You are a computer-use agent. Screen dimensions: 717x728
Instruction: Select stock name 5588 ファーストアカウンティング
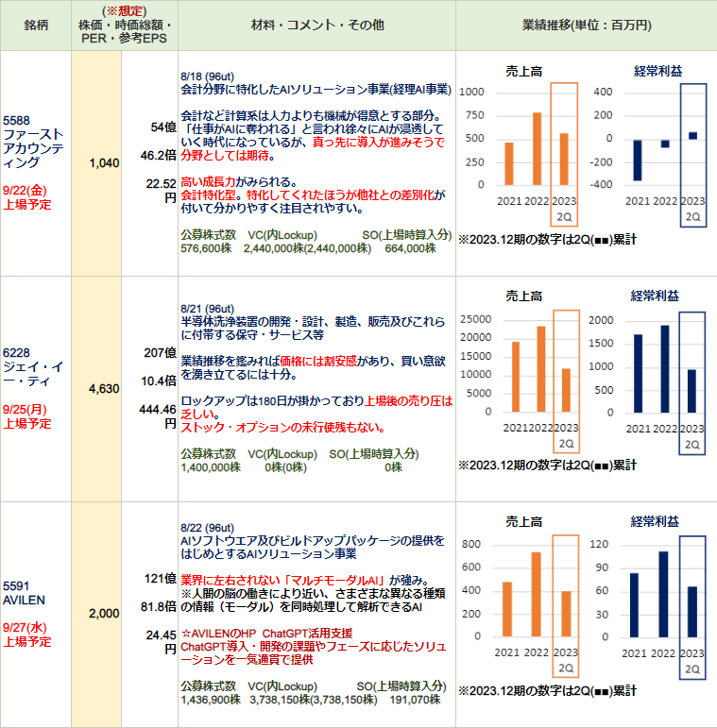tap(33, 142)
